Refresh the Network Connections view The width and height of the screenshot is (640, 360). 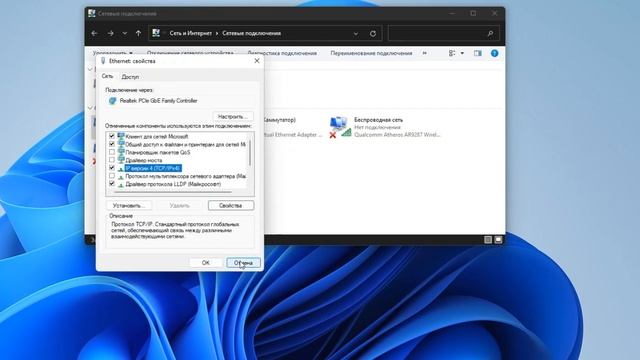[373, 33]
